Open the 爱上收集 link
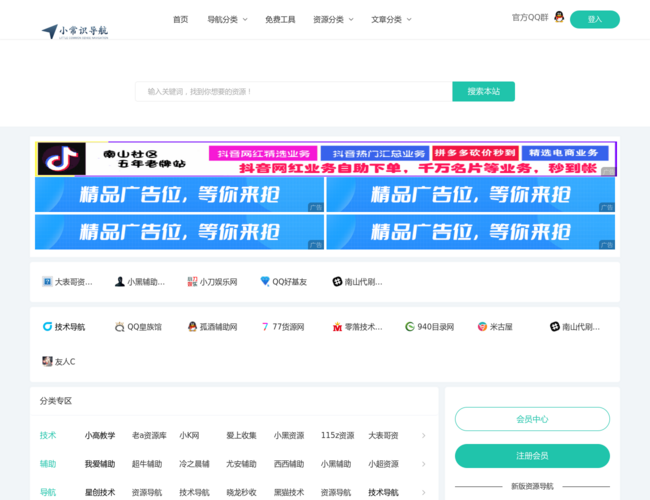650x500 pixels. [x=241, y=435]
